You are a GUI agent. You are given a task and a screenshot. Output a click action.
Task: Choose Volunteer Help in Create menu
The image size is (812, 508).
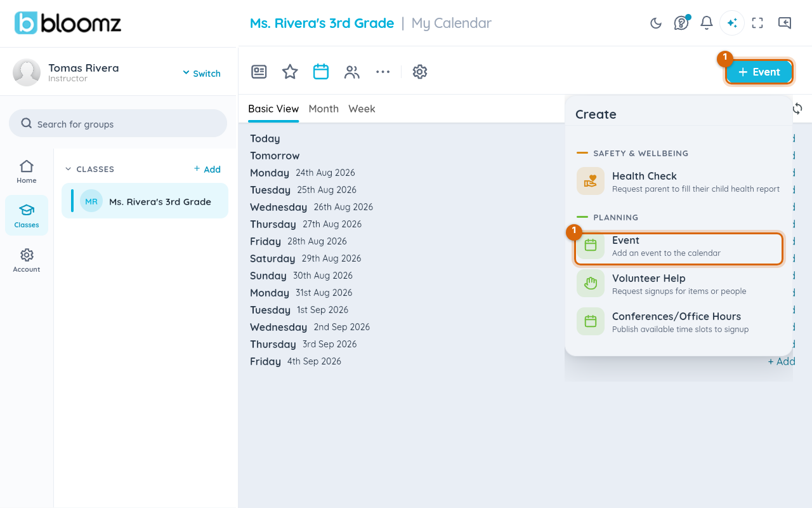(679, 284)
